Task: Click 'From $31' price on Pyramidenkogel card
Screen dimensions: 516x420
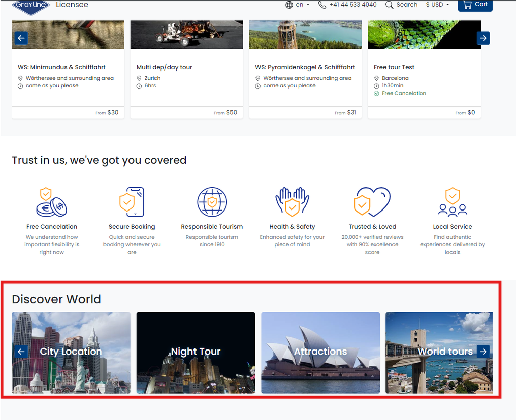Action: tap(345, 112)
